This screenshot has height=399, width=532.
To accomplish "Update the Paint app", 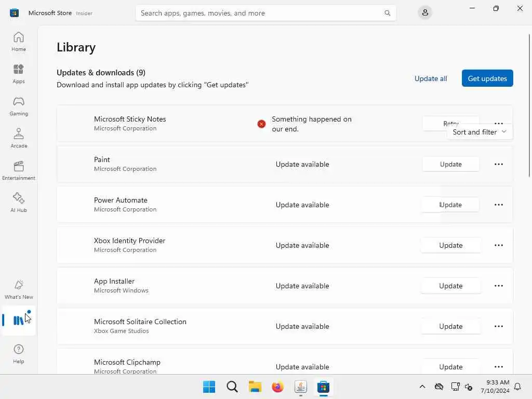I will tap(450, 164).
